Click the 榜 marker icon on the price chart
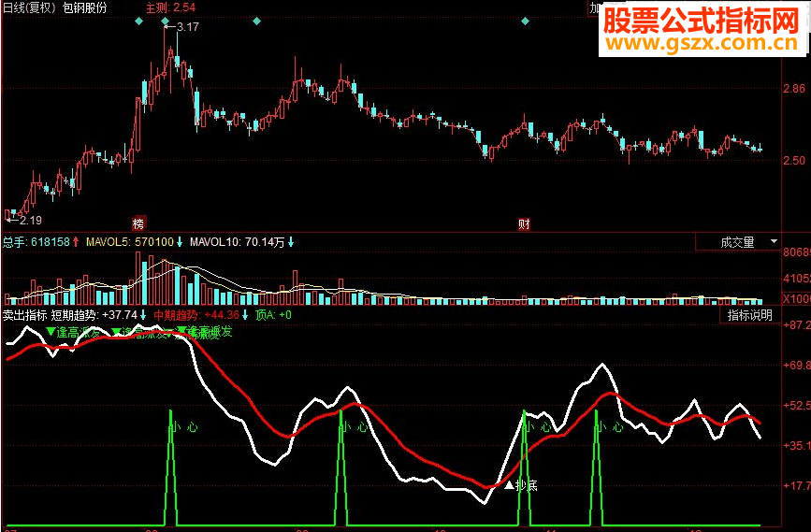The image size is (811, 532). pos(138,223)
